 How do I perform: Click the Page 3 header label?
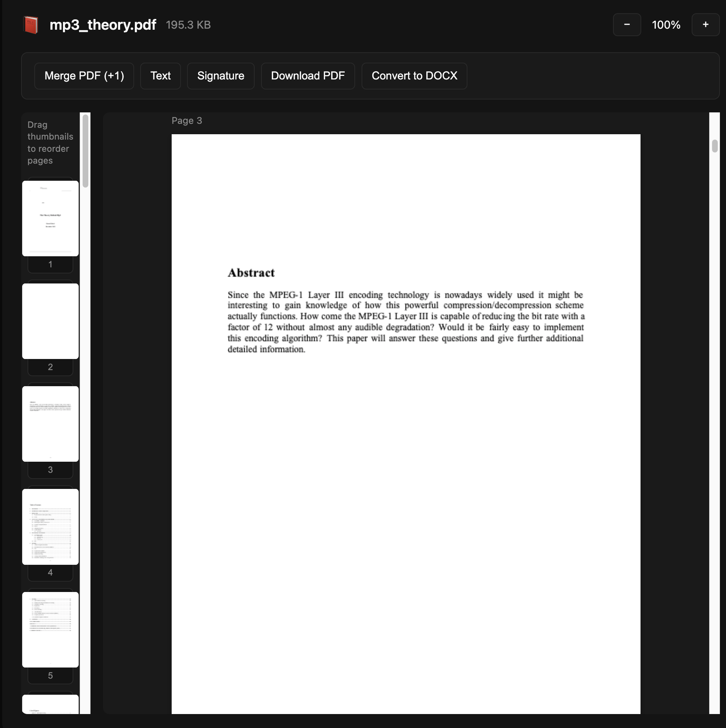pos(186,120)
